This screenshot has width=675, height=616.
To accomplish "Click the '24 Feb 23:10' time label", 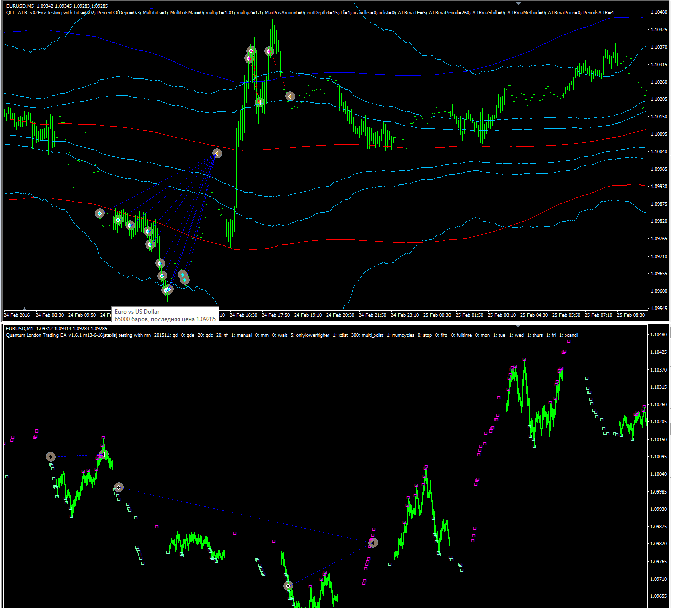I will pos(405,315).
